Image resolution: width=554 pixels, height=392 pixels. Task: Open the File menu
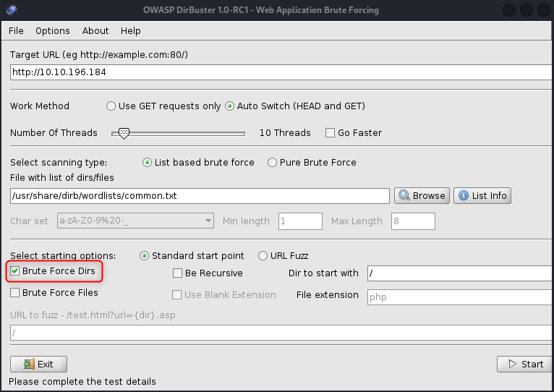point(16,31)
